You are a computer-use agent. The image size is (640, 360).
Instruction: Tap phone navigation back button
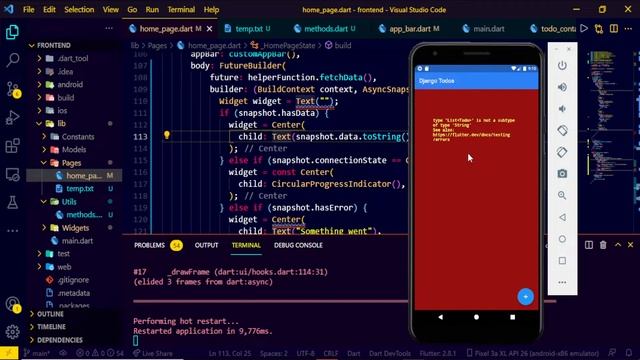(x=440, y=317)
